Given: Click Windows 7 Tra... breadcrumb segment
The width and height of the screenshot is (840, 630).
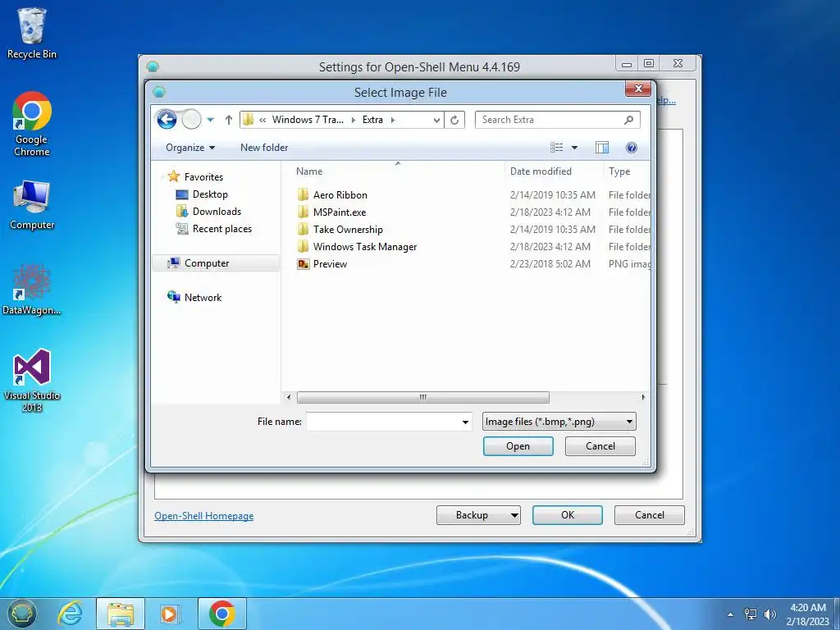Looking at the screenshot, I should click(x=308, y=120).
